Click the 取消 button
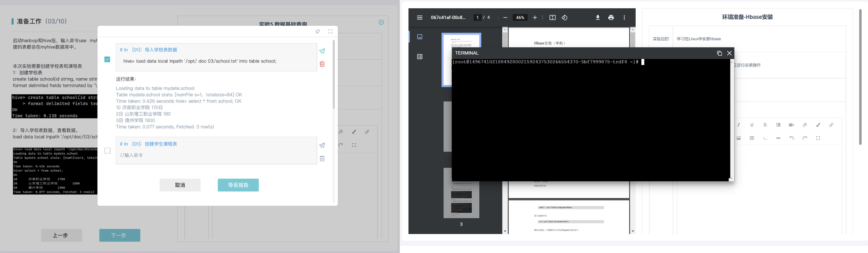 180,185
